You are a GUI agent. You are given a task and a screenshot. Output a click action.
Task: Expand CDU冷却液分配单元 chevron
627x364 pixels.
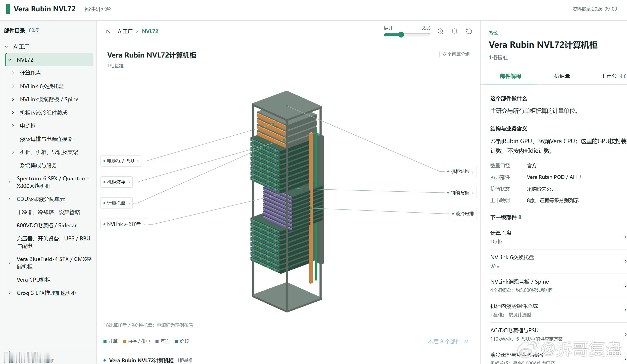click(x=10, y=199)
